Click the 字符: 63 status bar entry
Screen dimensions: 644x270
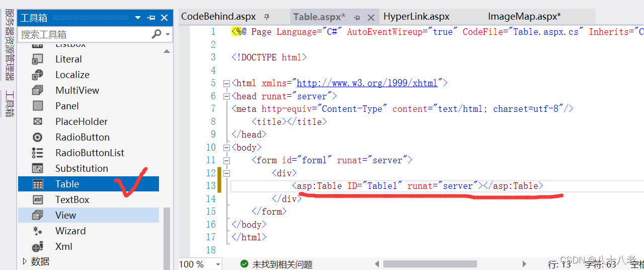point(601,264)
